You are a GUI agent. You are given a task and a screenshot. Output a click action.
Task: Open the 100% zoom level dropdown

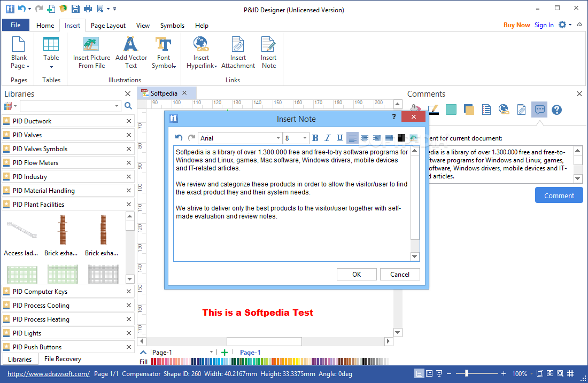click(531, 374)
